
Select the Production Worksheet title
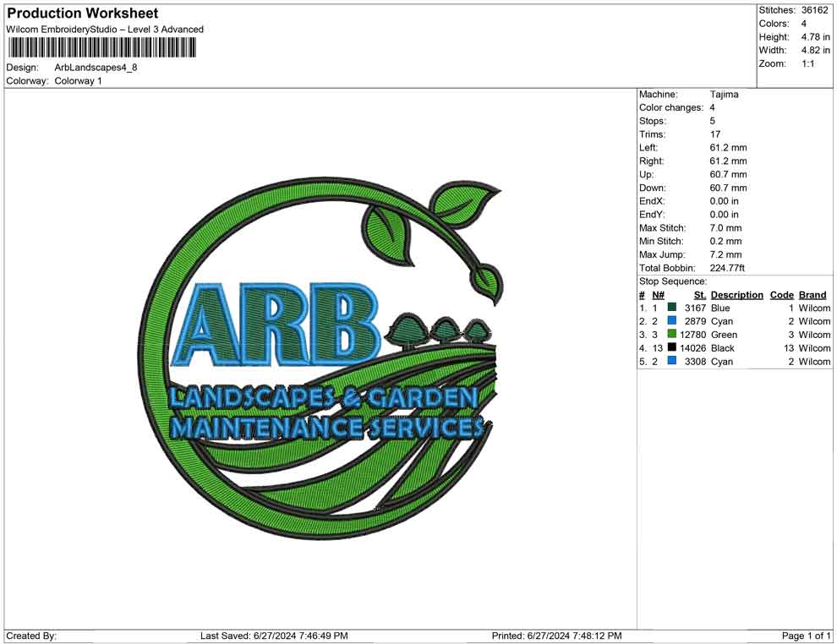pos(83,14)
